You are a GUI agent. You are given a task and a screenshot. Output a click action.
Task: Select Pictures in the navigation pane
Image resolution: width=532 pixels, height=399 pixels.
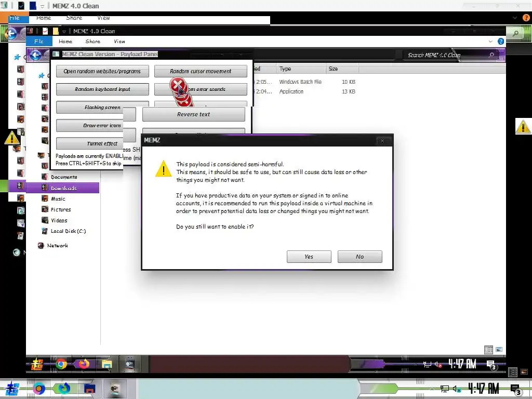pyautogui.click(x=60, y=210)
